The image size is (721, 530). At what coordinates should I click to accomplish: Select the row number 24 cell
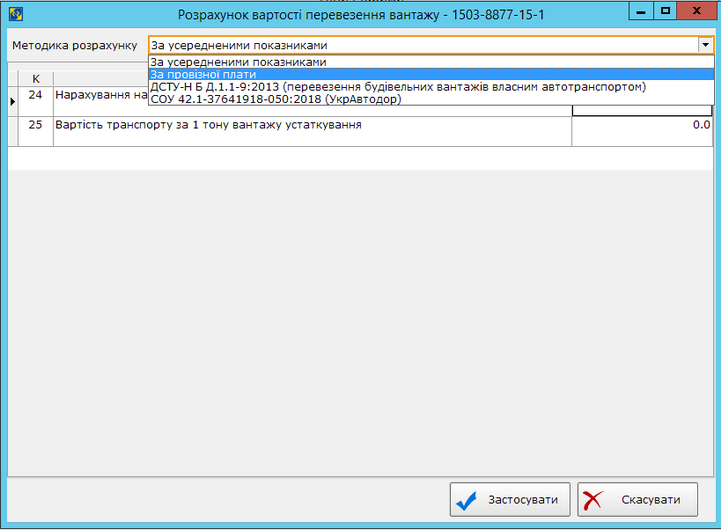pyautogui.click(x=36, y=97)
